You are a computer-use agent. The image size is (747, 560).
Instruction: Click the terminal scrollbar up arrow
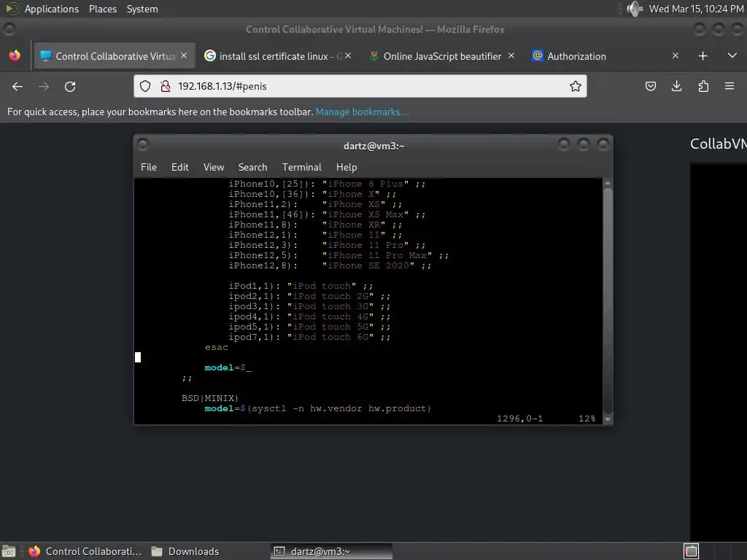coord(608,183)
